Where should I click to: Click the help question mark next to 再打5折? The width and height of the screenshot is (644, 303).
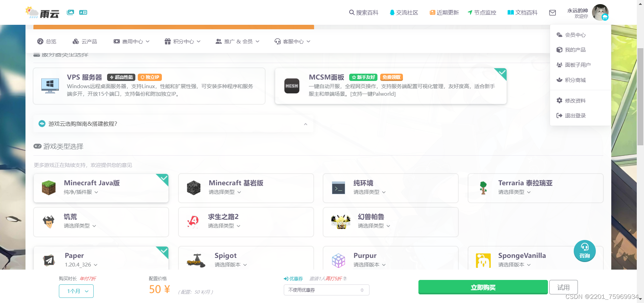(345, 279)
